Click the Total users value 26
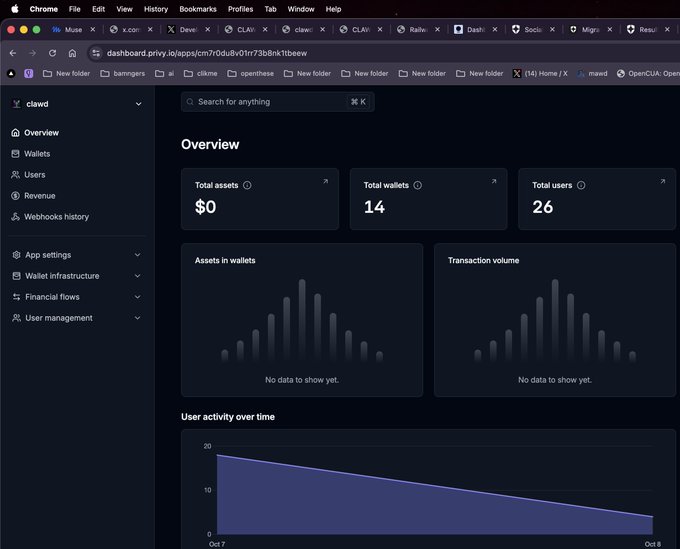This screenshot has width=680, height=549. [543, 207]
